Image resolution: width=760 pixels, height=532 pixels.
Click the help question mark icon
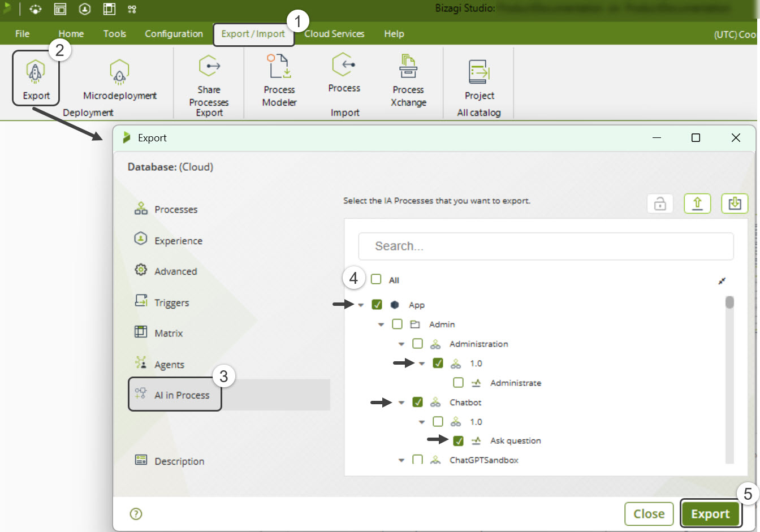[136, 514]
